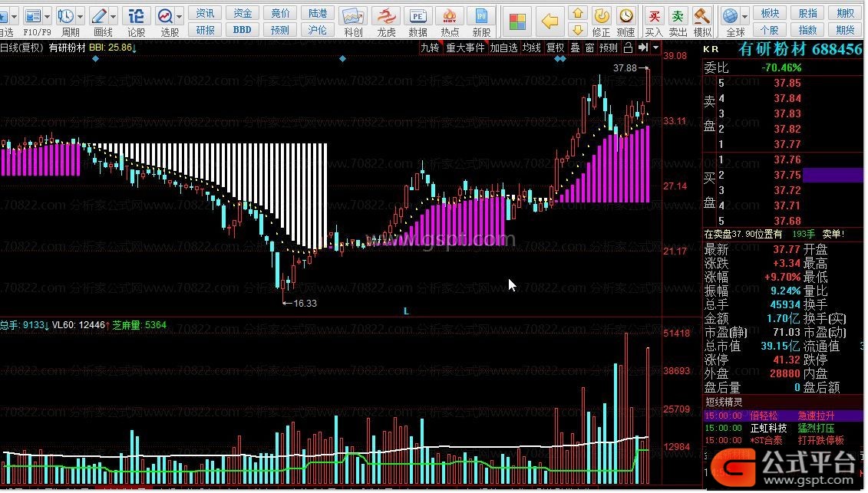The width and height of the screenshot is (868, 493).
Task: Click the 资金 capital flow button
Action: point(243,13)
